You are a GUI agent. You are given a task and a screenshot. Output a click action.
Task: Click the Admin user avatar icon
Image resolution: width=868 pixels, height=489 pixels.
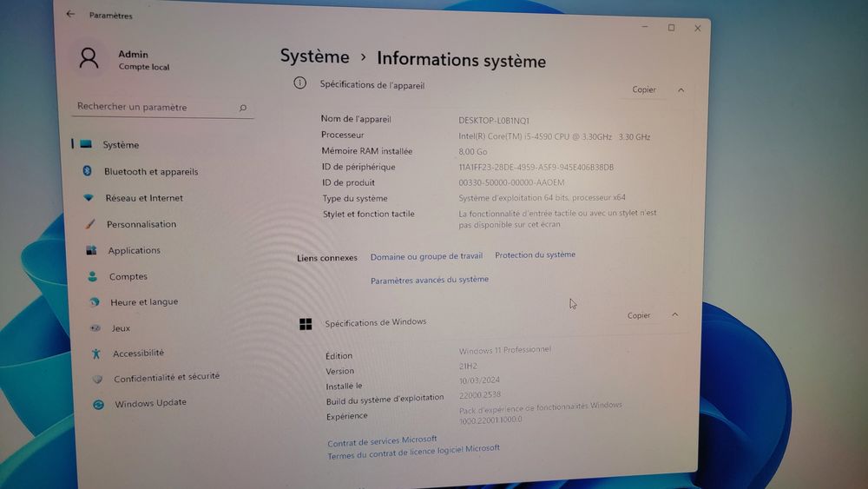[x=89, y=58]
